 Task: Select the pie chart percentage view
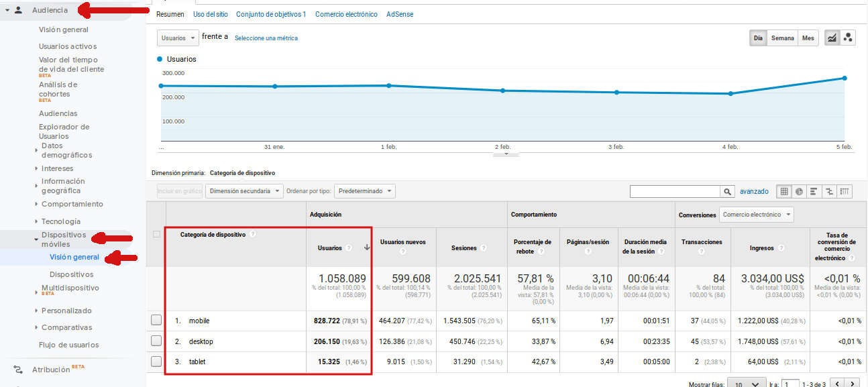click(799, 192)
